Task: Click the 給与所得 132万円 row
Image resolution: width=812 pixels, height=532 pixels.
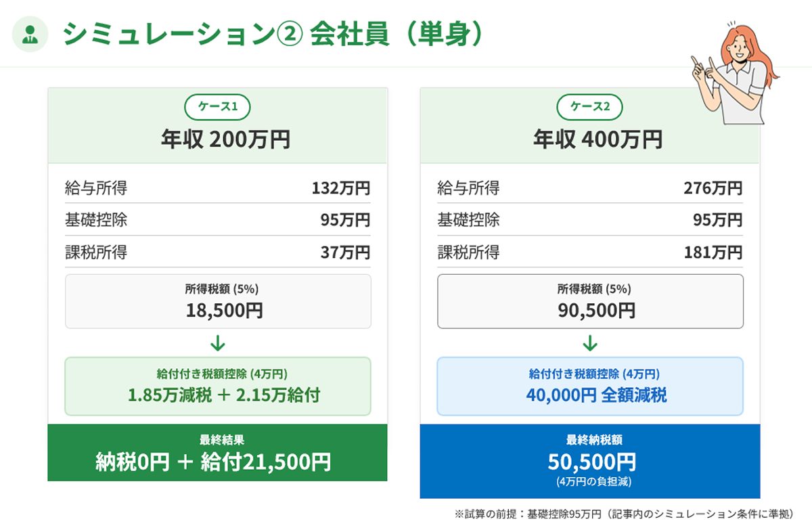Action: (x=218, y=187)
